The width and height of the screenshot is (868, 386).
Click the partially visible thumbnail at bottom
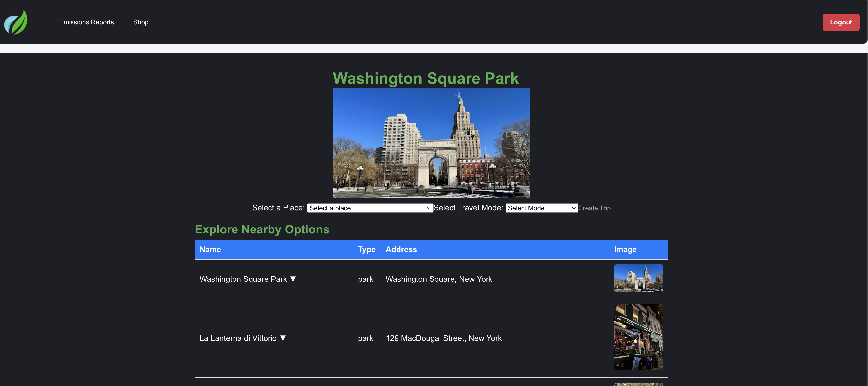tap(638, 384)
